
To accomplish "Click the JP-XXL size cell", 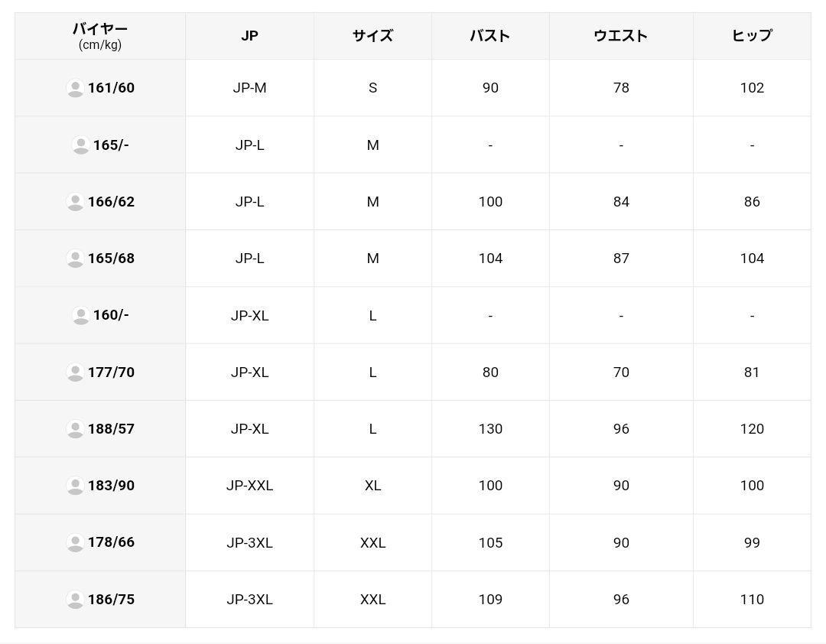I will click(x=249, y=486).
